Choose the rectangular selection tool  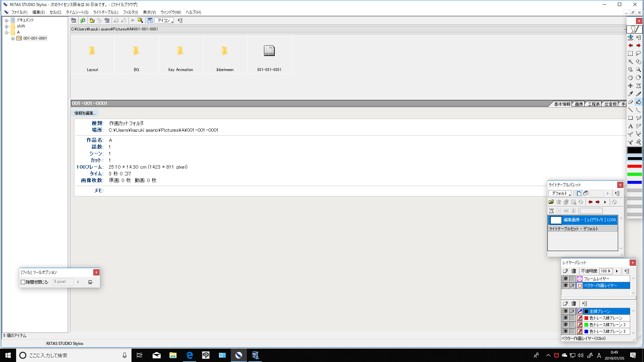(630, 53)
